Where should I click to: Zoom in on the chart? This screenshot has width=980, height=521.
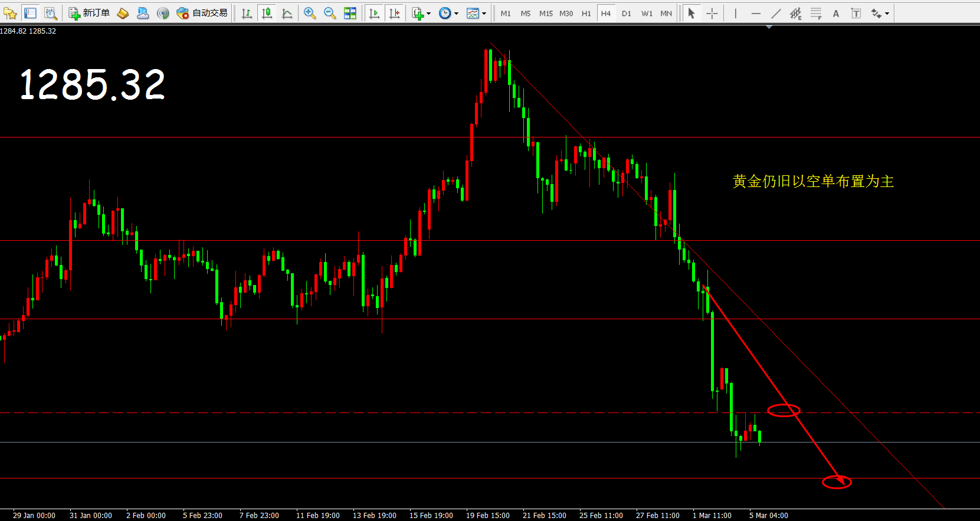click(x=310, y=13)
